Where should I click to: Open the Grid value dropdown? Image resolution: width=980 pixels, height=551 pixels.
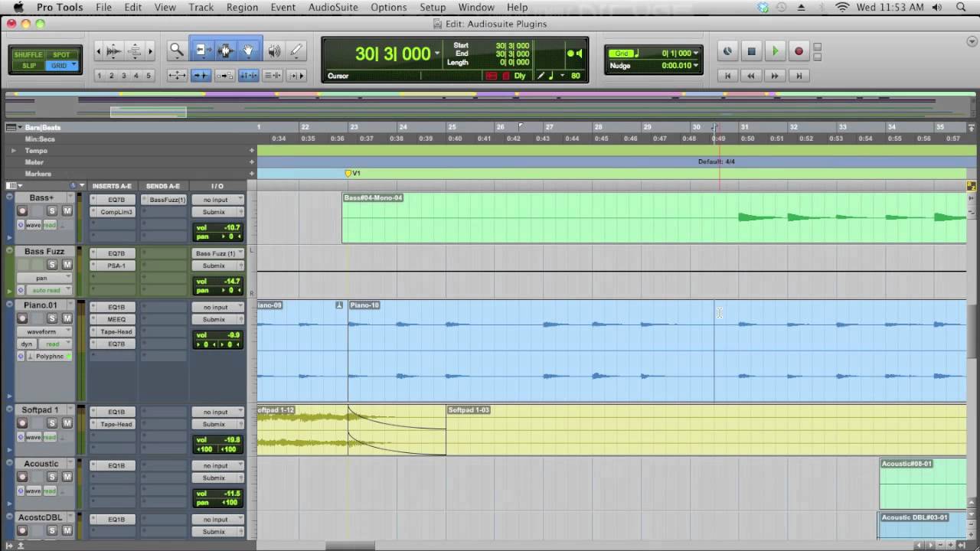(x=695, y=54)
